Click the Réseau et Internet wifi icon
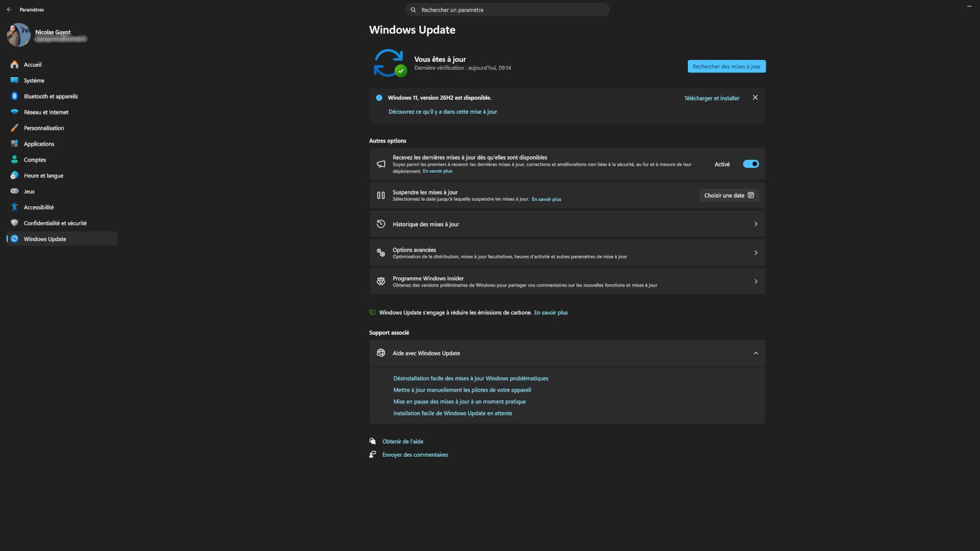The width and height of the screenshot is (980, 551). click(15, 112)
